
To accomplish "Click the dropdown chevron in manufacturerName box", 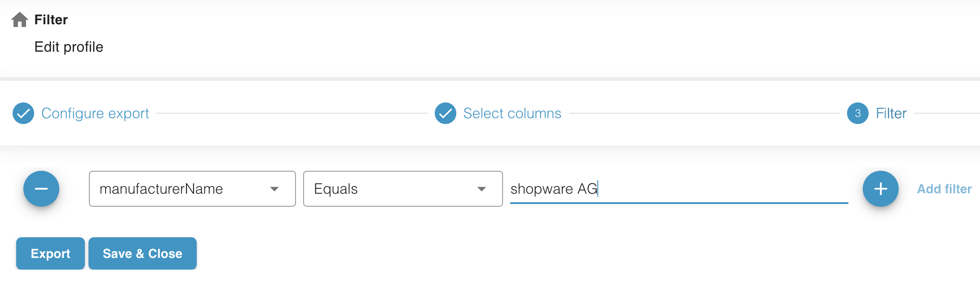I will (x=274, y=189).
